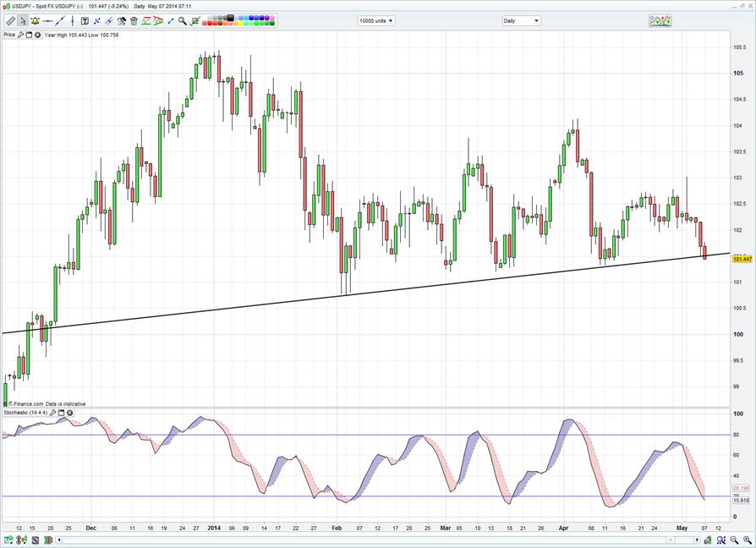Close the Price panel with X icon

tap(37, 35)
